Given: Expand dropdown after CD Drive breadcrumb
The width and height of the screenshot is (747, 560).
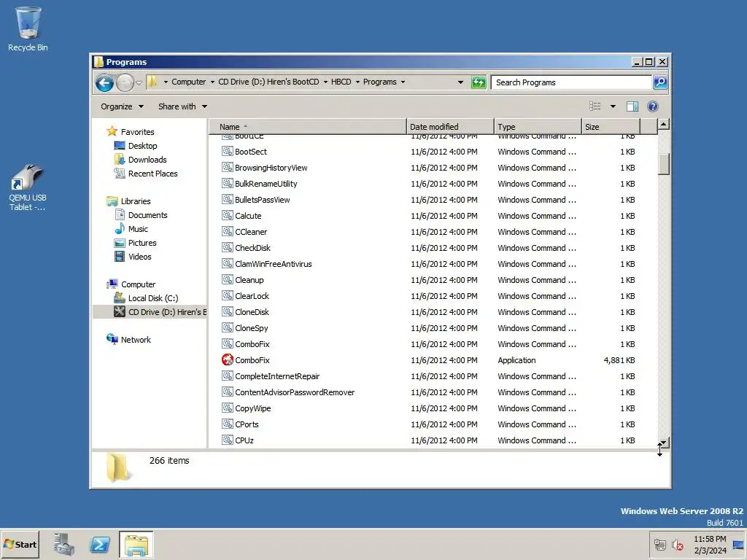Looking at the screenshot, I should [x=325, y=82].
